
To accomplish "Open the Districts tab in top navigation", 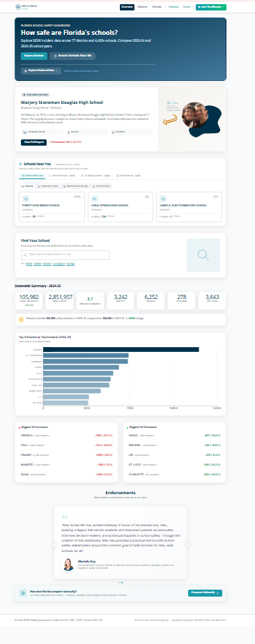I will pyautogui.click(x=143, y=7).
